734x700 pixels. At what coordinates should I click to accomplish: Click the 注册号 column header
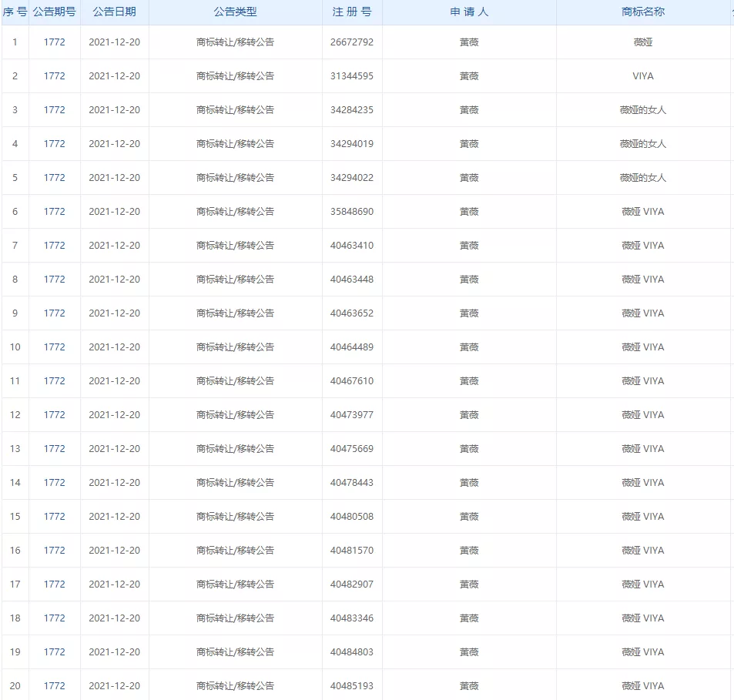[352, 12]
